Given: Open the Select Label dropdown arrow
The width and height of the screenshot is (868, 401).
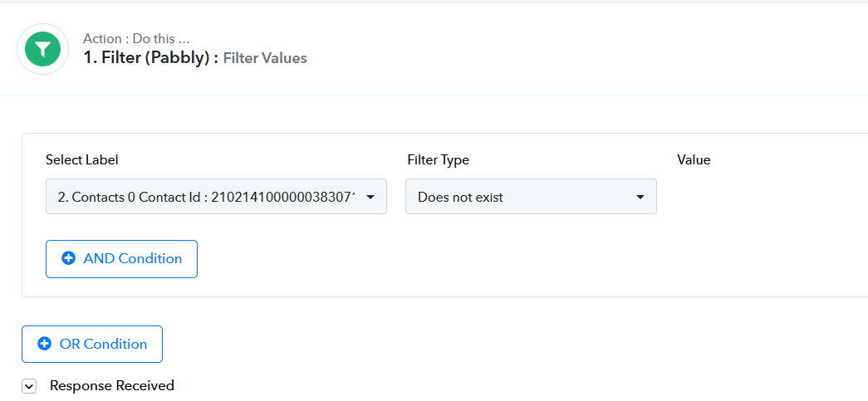Looking at the screenshot, I should [x=371, y=197].
